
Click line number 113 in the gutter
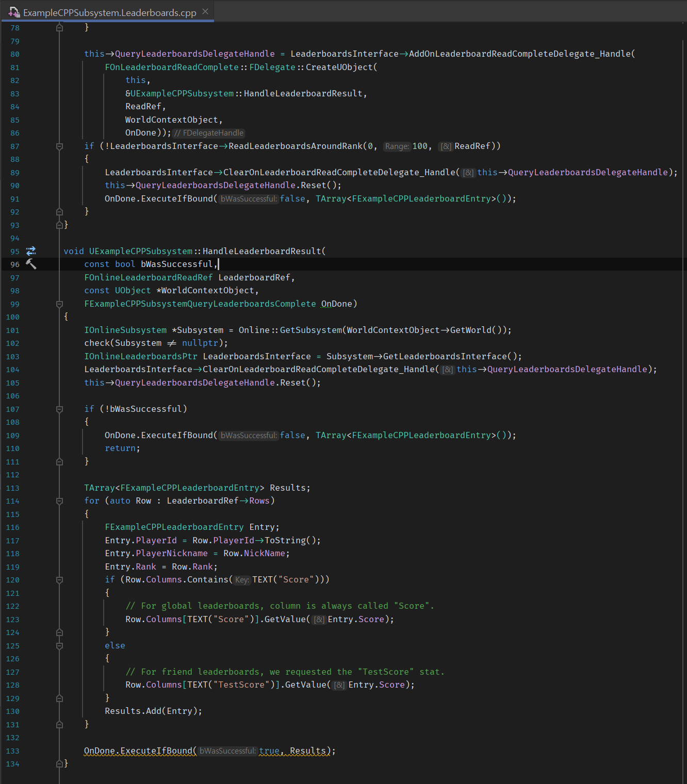(x=13, y=488)
